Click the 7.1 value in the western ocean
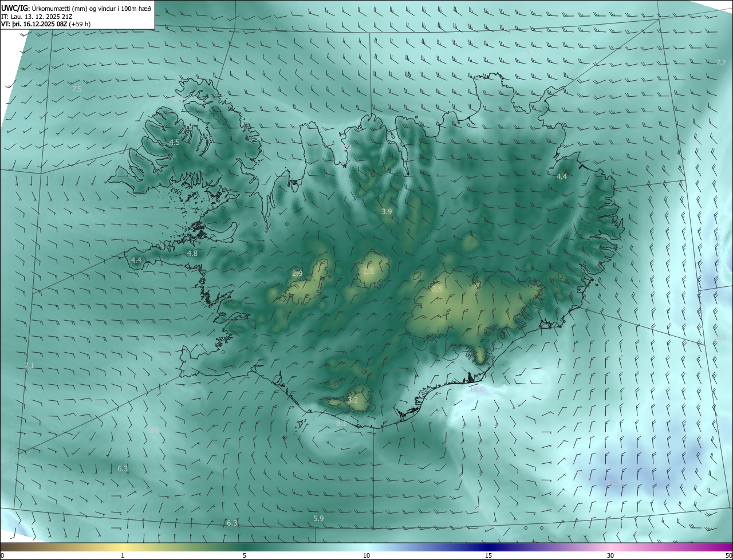Image resolution: width=733 pixels, height=560 pixels. 29,365
